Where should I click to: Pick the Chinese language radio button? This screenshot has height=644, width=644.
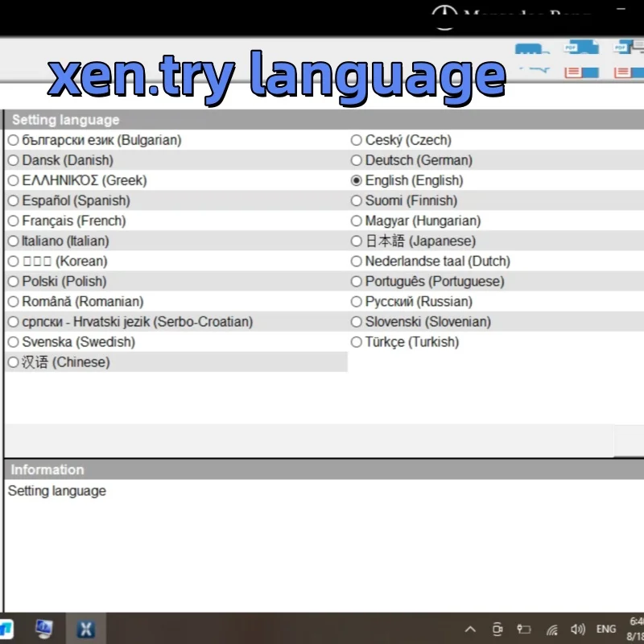[x=13, y=362]
